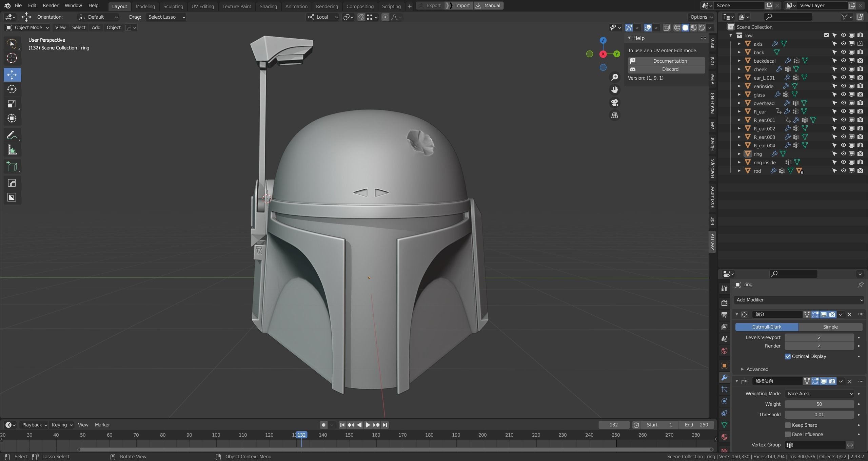This screenshot has width=868, height=461.
Task: Adjust the Threshold value slider
Action: (819, 415)
